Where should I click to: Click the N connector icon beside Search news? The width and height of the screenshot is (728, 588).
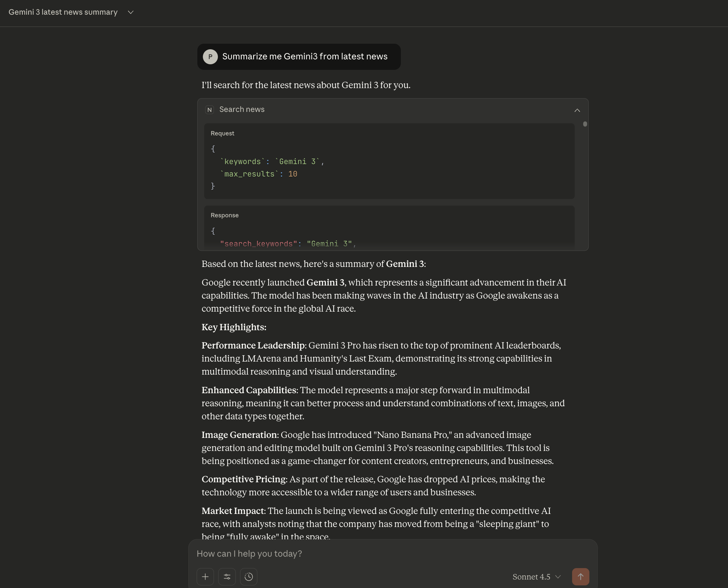pyautogui.click(x=210, y=110)
